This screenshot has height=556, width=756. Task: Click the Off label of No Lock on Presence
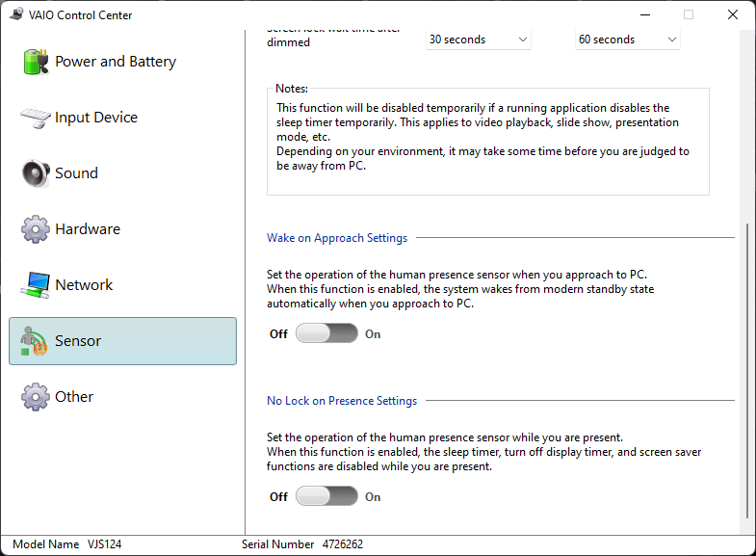[278, 497]
